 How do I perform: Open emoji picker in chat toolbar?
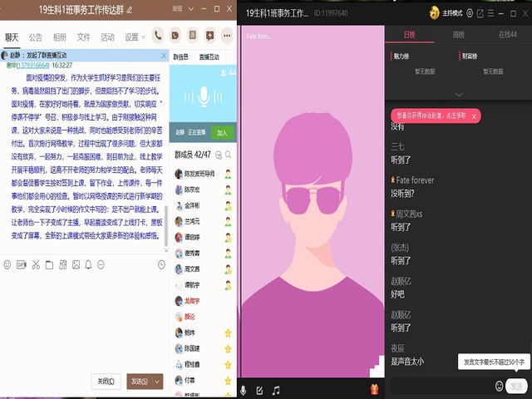tap(7, 265)
